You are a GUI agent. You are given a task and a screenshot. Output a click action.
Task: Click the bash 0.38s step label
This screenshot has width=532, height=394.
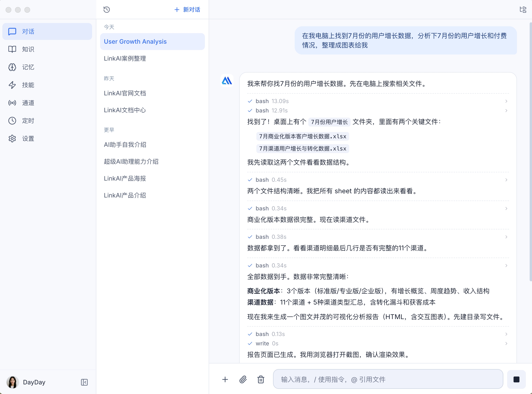tap(271, 237)
